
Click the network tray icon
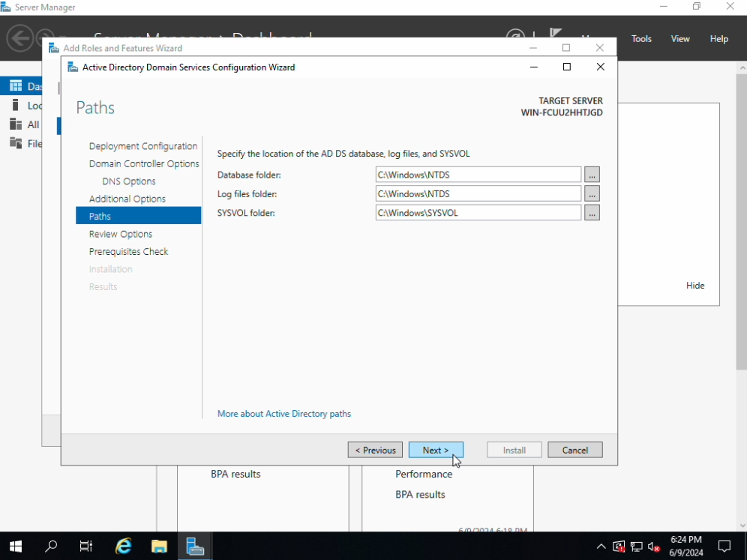[636, 547]
